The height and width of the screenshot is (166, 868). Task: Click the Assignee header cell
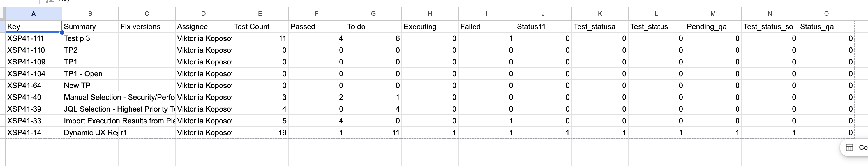[203, 27]
